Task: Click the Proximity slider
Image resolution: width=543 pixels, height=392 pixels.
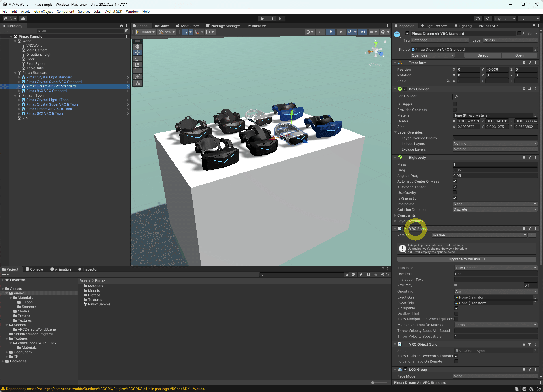Action: pyautogui.click(x=488, y=285)
